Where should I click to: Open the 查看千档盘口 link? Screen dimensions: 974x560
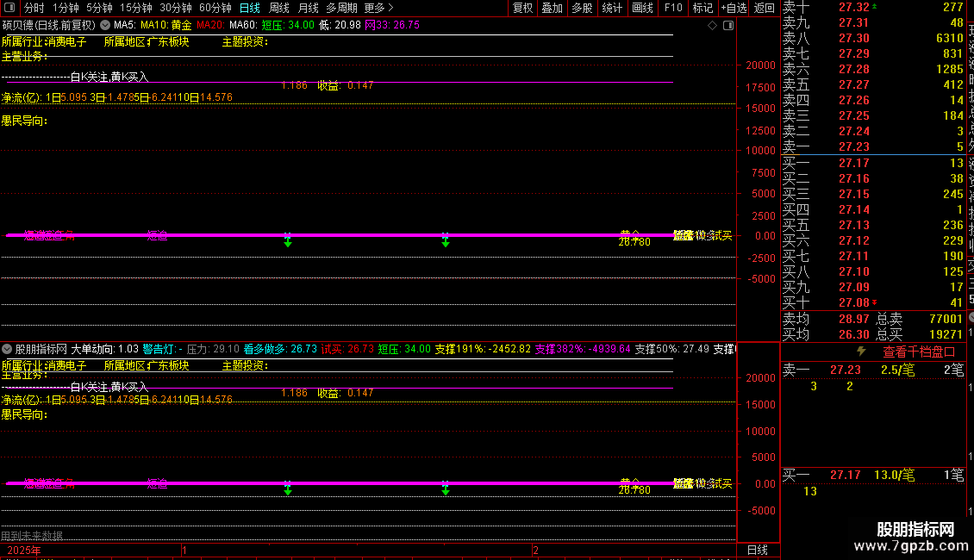pyautogui.click(x=919, y=352)
